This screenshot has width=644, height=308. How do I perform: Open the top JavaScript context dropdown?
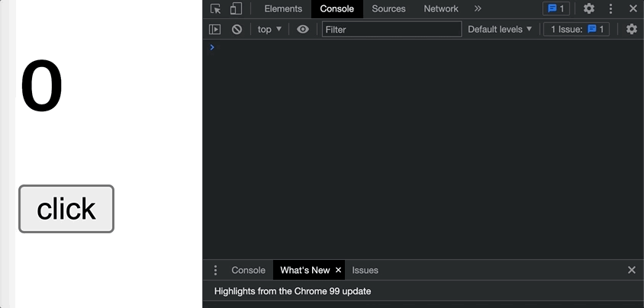point(269,30)
